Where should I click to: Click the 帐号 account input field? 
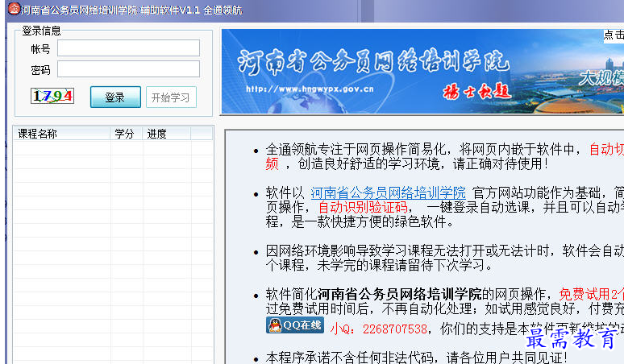[128, 48]
